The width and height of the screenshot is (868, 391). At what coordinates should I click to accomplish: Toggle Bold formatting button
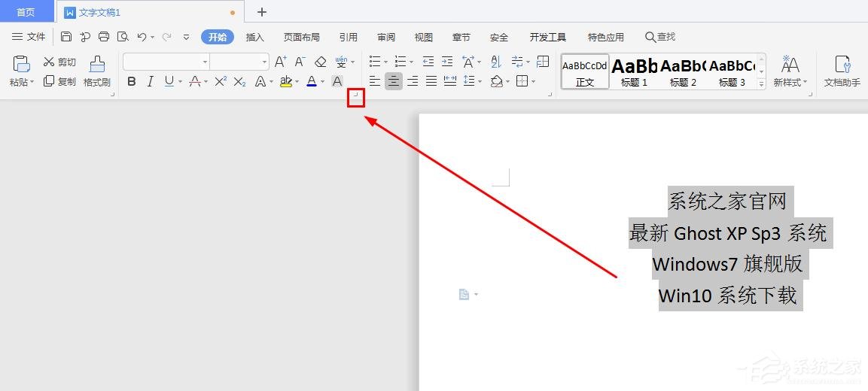[131, 81]
